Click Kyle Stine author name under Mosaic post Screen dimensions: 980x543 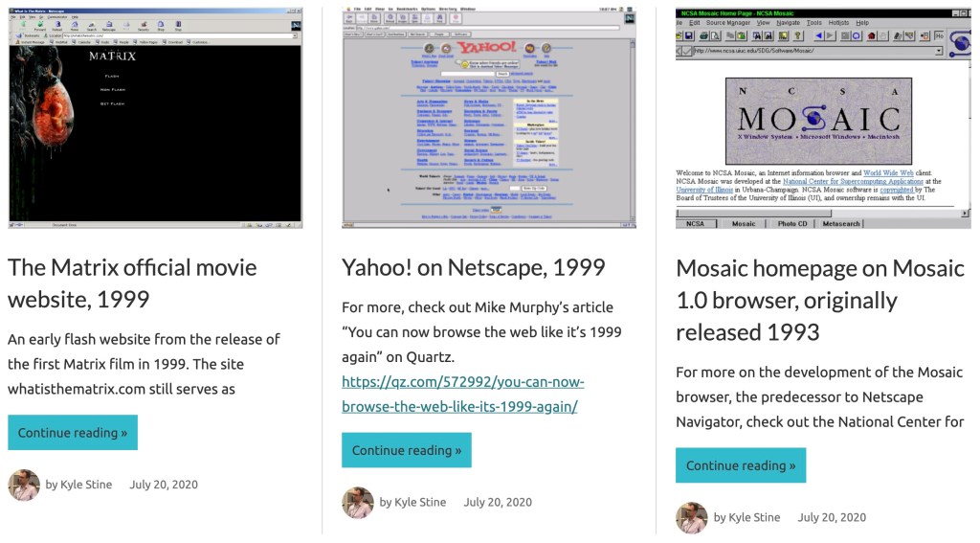pyautogui.click(x=754, y=517)
